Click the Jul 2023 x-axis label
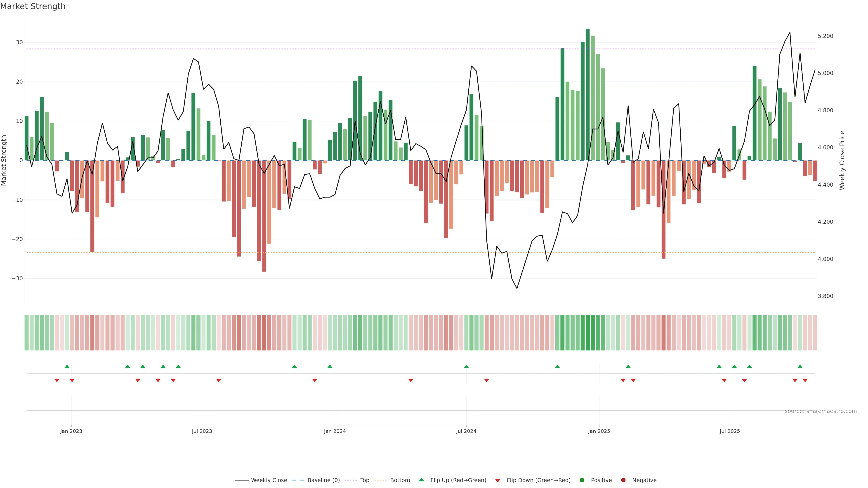The width and height of the screenshot is (868, 488). [202, 431]
